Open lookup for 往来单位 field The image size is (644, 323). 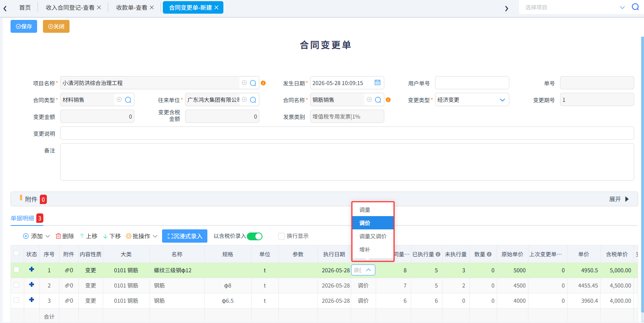click(x=253, y=100)
